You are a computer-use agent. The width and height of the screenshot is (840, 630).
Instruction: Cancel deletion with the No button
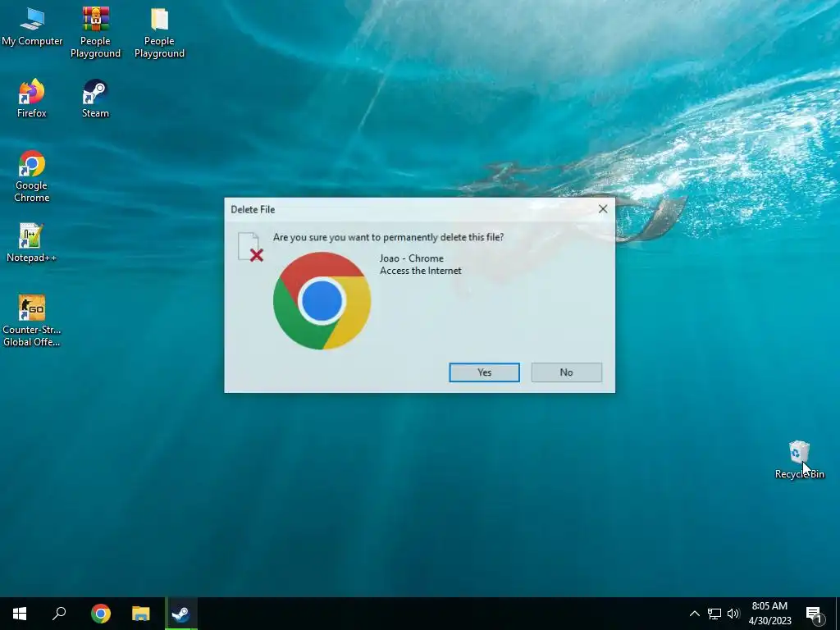[x=566, y=372]
